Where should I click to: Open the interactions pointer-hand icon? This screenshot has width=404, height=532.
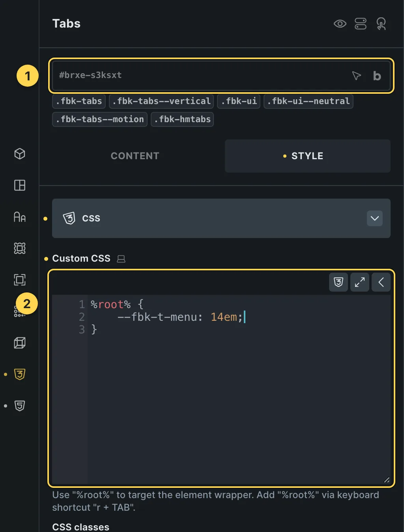pos(381,24)
